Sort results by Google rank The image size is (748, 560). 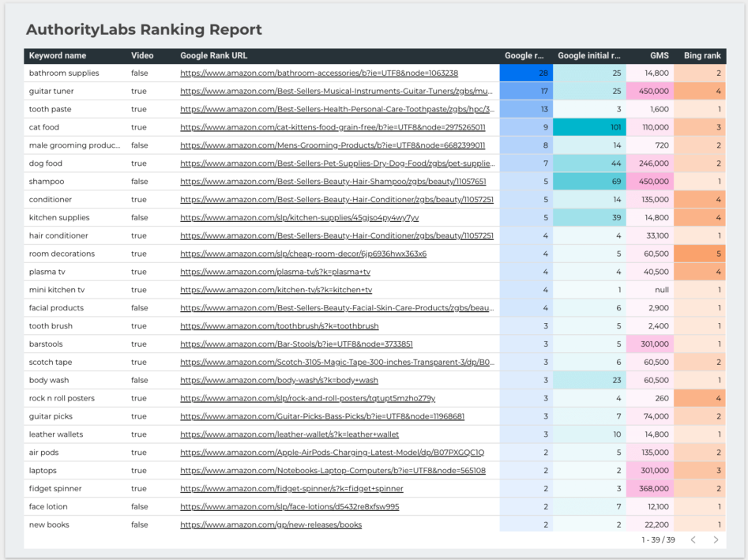pyautogui.click(x=525, y=55)
